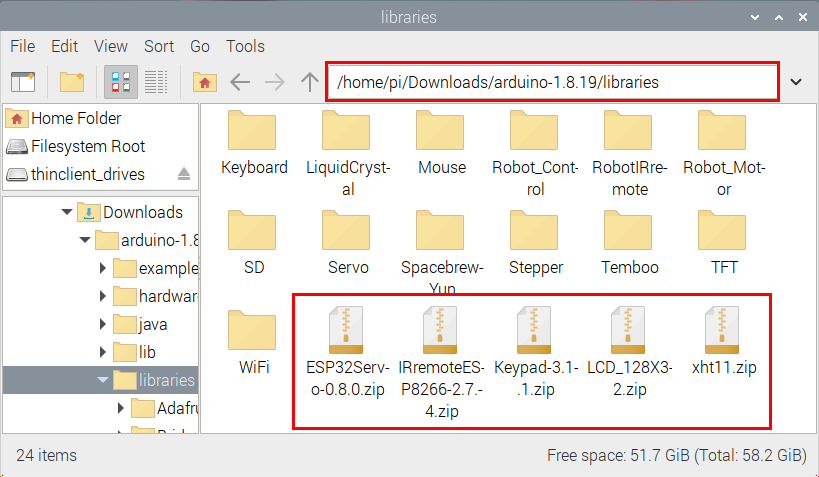Create a new folder using toolbar icon
The width and height of the screenshot is (819, 477).
(x=71, y=82)
